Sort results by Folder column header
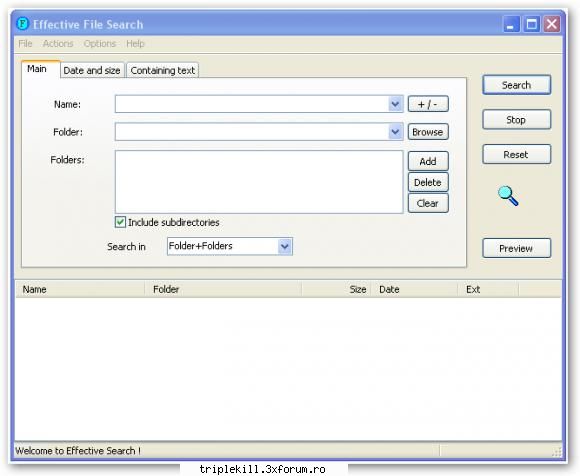Viewport: 580px width, 476px height. point(223,289)
